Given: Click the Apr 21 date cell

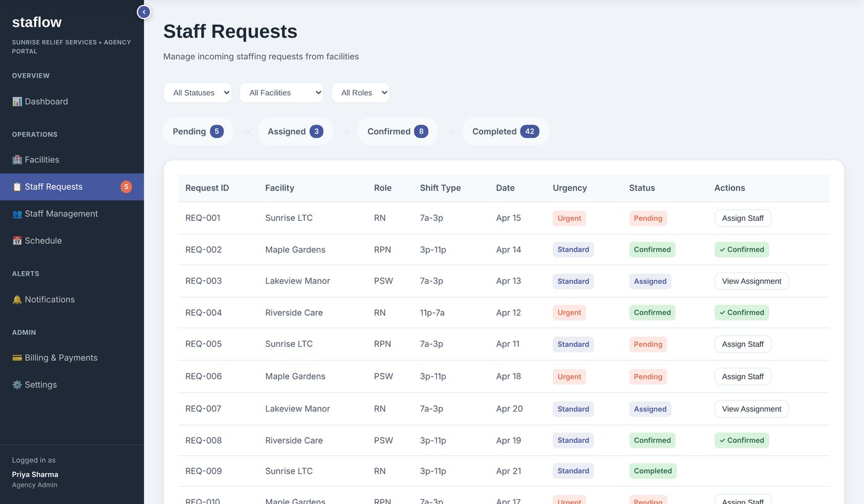Looking at the screenshot, I should (x=509, y=471).
